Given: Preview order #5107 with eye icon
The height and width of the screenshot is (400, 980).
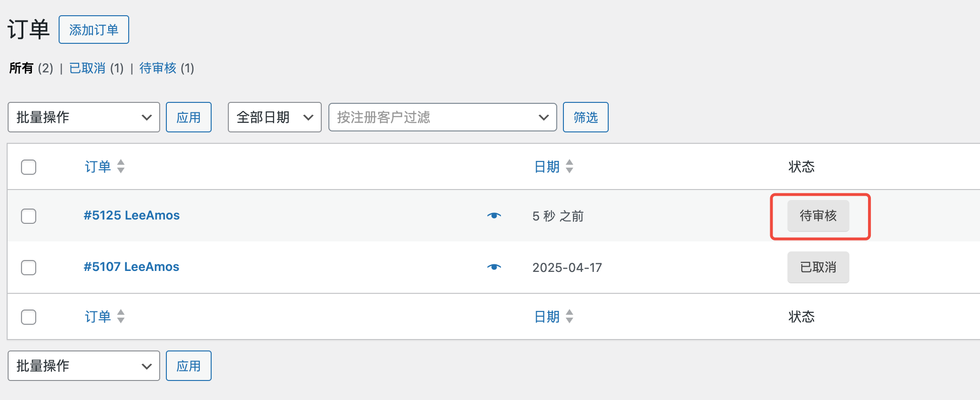Looking at the screenshot, I should pyautogui.click(x=494, y=267).
